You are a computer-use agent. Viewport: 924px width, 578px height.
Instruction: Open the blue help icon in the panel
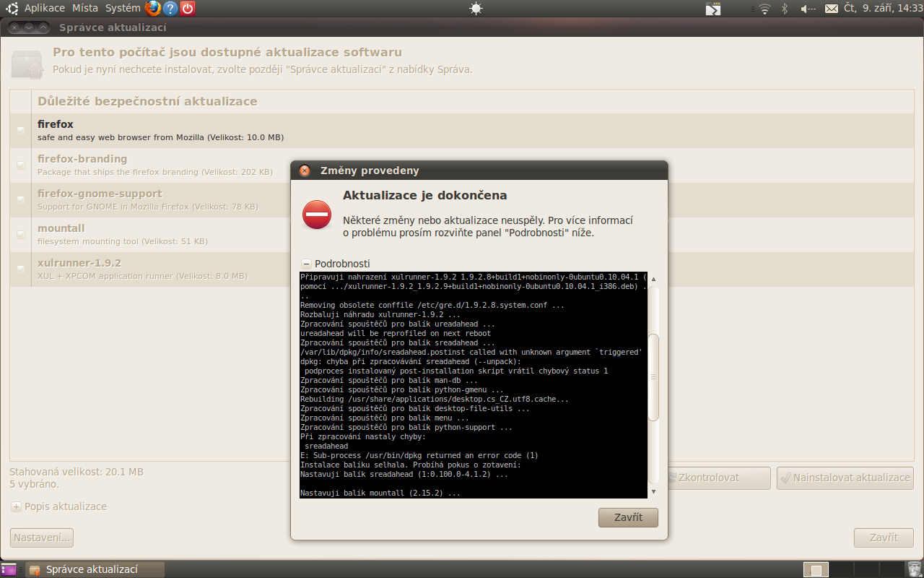170,9
